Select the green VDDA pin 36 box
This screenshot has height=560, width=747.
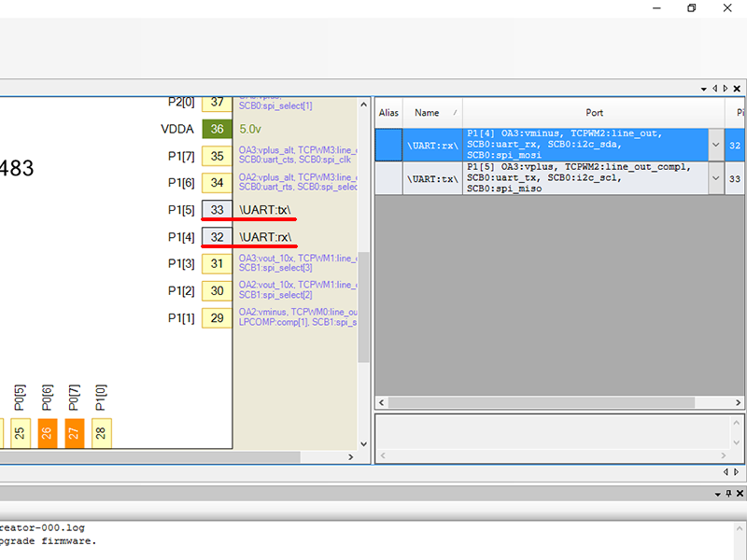tap(217, 129)
